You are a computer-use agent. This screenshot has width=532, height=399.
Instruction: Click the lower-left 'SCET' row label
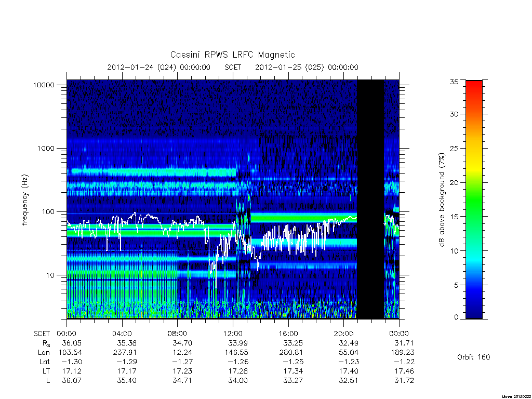point(42,334)
